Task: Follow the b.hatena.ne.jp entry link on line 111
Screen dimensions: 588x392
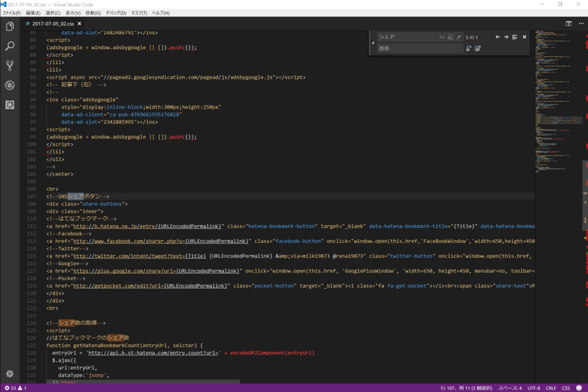Action: point(147,226)
